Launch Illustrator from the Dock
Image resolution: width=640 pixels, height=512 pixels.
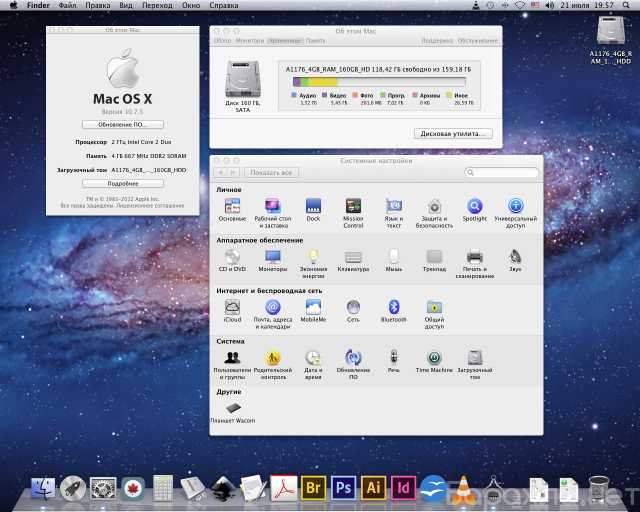373,488
